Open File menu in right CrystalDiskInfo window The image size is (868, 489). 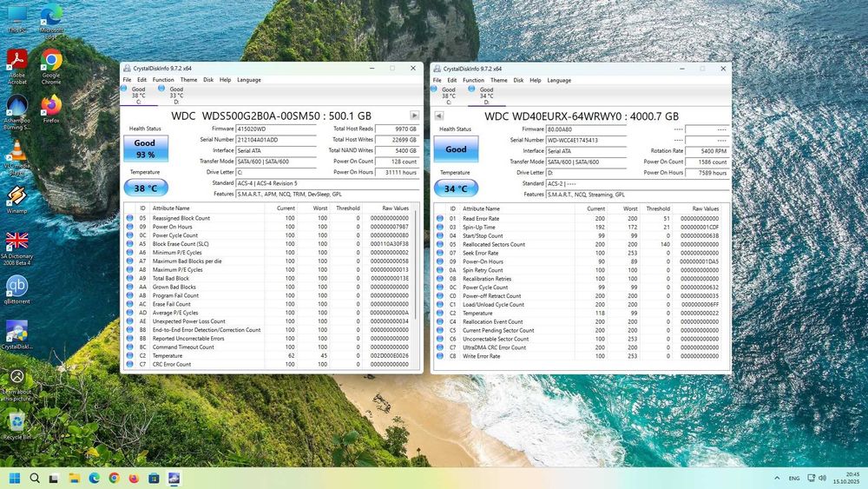click(x=437, y=80)
